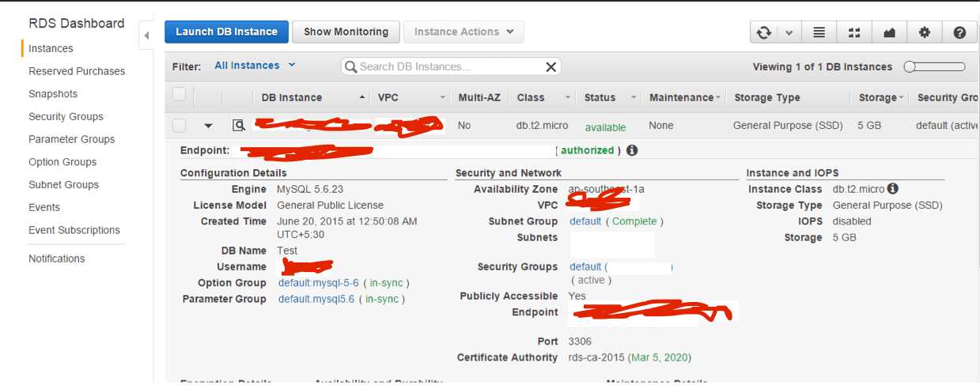Open the default.mysql5.6 parameter group link
980x389 pixels.
[316, 299]
